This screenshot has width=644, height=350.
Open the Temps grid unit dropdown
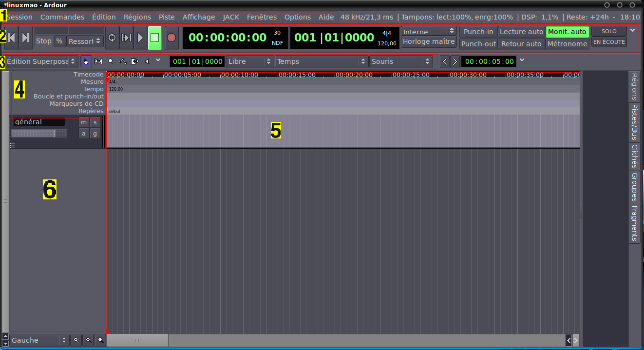coord(321,61)
